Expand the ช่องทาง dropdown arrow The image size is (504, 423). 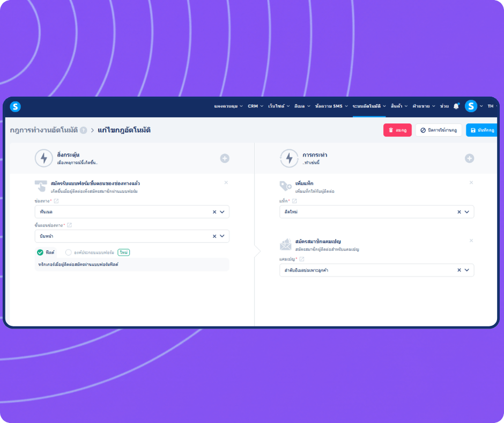(222, 212)
